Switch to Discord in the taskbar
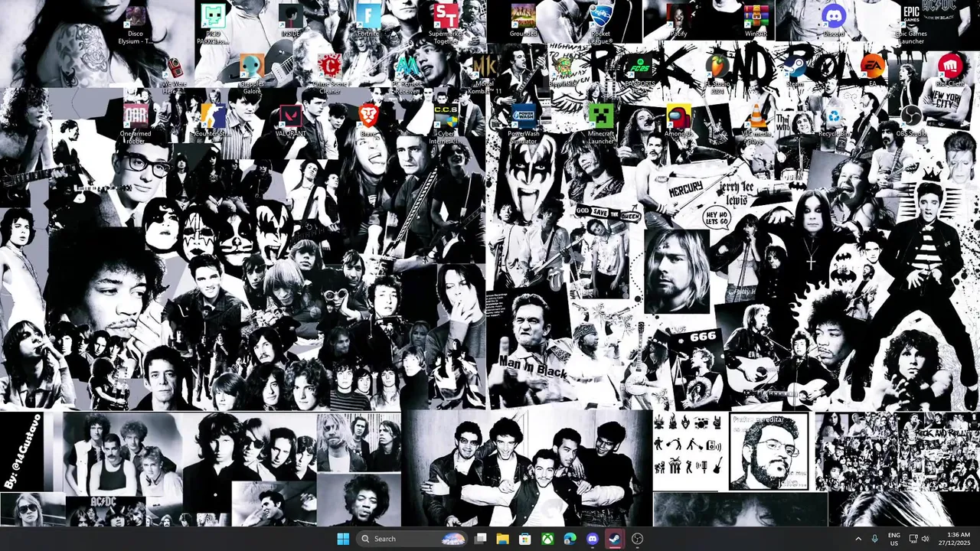The height and width of the screenshot is (551, 980). [x=592, y=539]
